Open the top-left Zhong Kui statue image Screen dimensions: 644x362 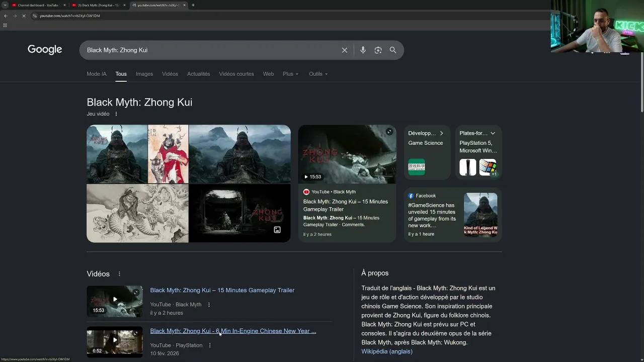[117, 154]
